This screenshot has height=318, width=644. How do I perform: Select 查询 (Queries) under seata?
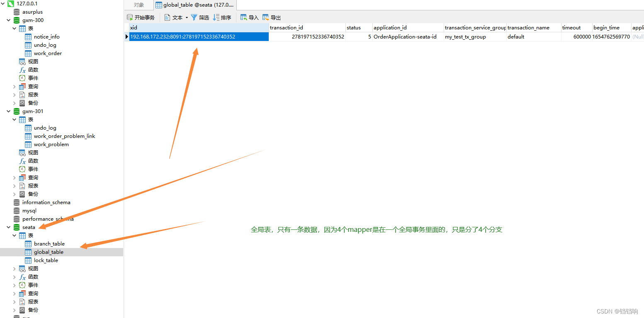[33, 293]
